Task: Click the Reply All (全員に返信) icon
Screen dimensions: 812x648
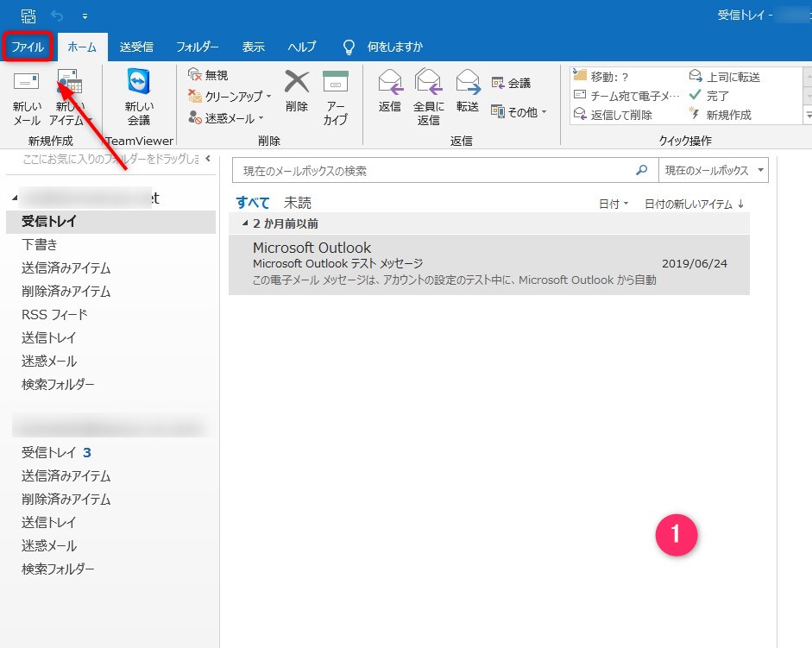Action: [x=428, y=83]
